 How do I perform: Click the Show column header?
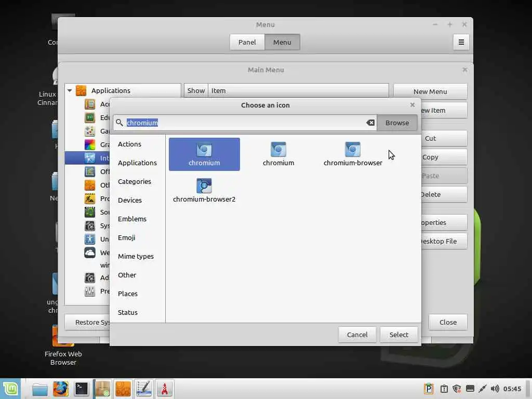(x=196, y=90)
